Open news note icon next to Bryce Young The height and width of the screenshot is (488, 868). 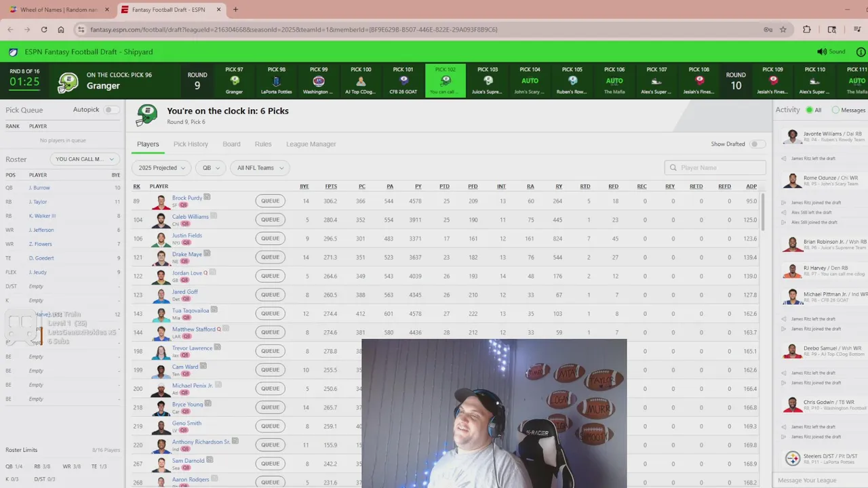208,403
